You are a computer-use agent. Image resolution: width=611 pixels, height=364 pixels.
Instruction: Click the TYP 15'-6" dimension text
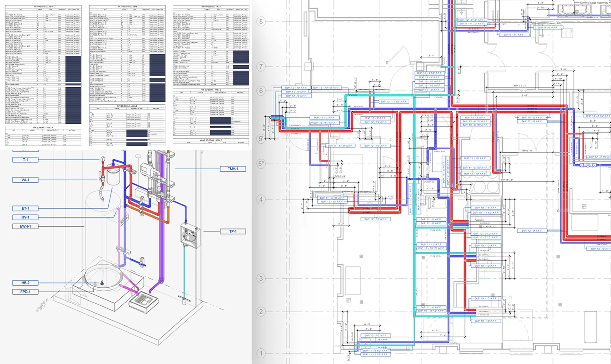(507, 180)
